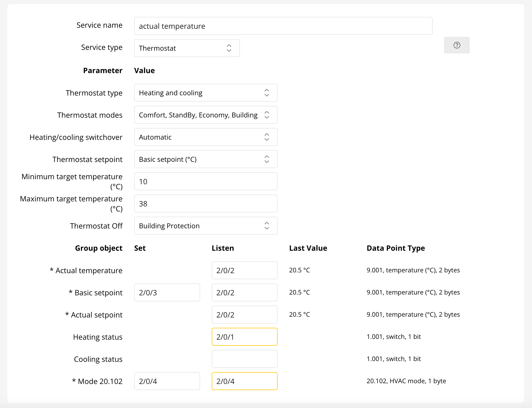Click empty Cooling status Listen field

[x=244, y=359]
